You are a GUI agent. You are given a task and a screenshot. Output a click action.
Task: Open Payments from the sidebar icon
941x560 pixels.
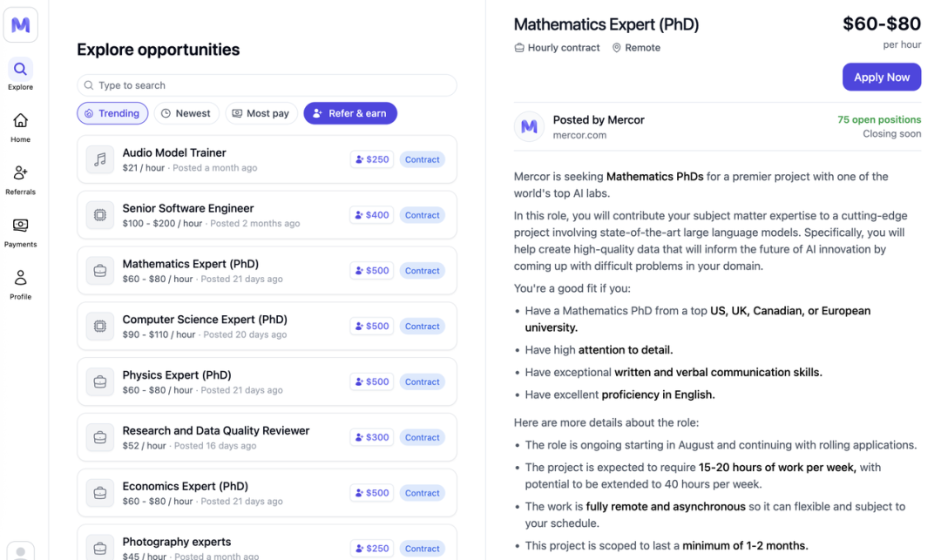point(20,225)
